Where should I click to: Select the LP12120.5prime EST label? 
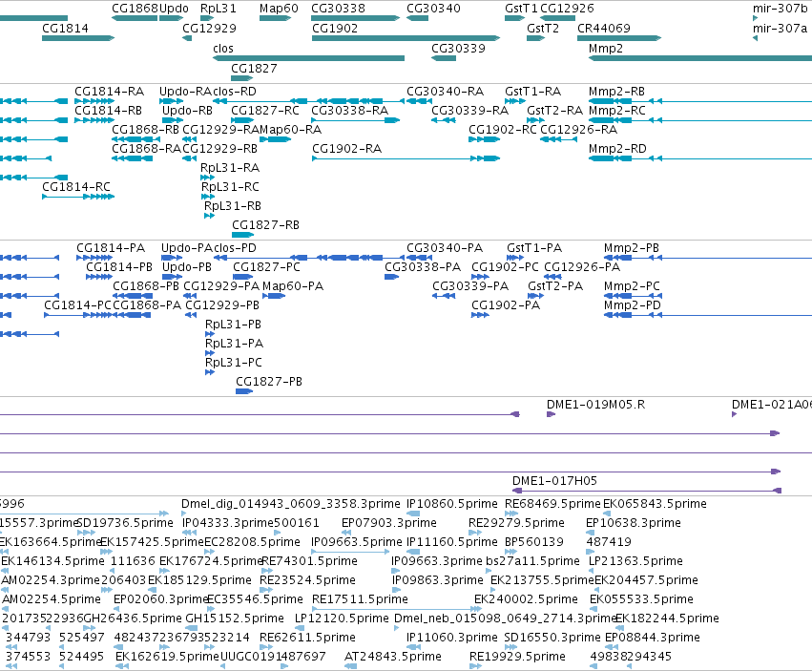click(x=342, y=619)
